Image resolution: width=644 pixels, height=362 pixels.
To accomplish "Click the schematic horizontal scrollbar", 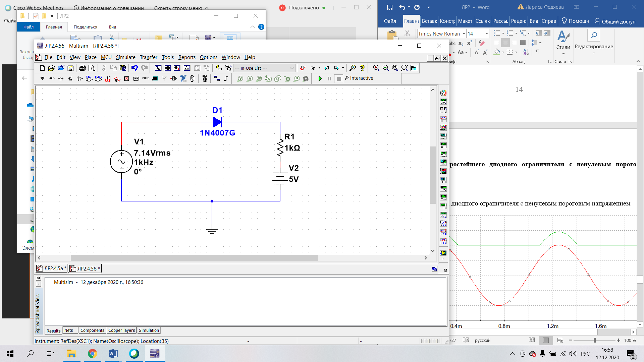I will (x=194, y=258).
